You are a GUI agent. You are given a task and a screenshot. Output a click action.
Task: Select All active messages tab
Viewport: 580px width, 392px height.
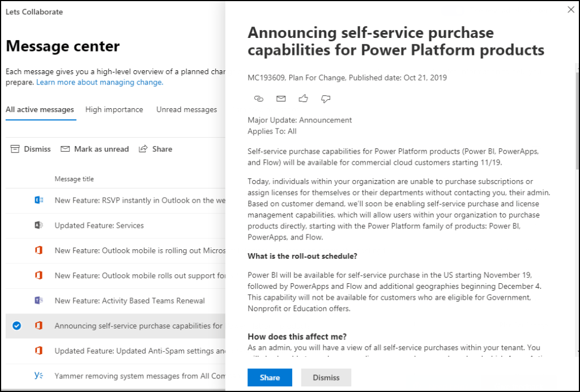(40, 109)
